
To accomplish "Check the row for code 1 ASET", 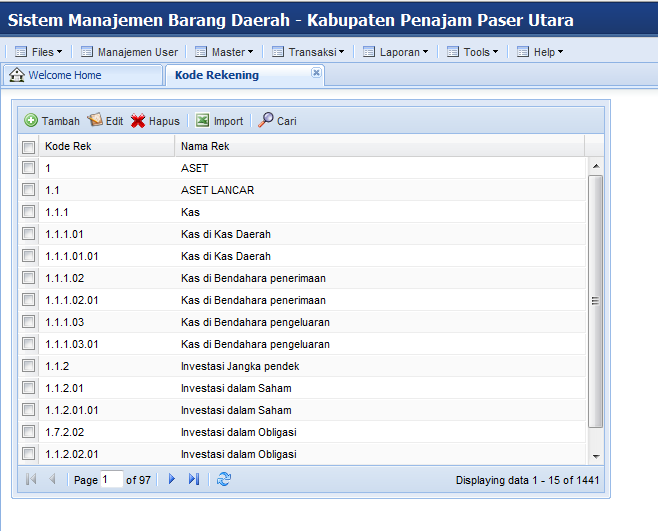I will tap(29, 167).
